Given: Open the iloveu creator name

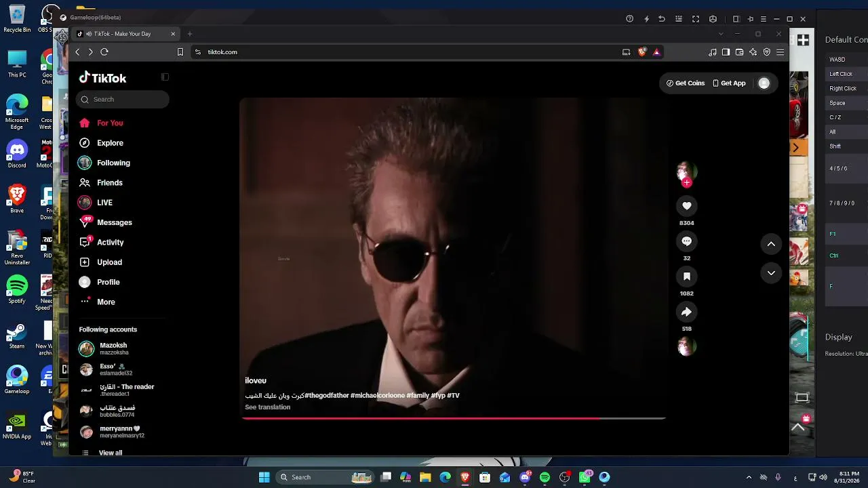Looking at the screenshot, I should tap(256, 381).
